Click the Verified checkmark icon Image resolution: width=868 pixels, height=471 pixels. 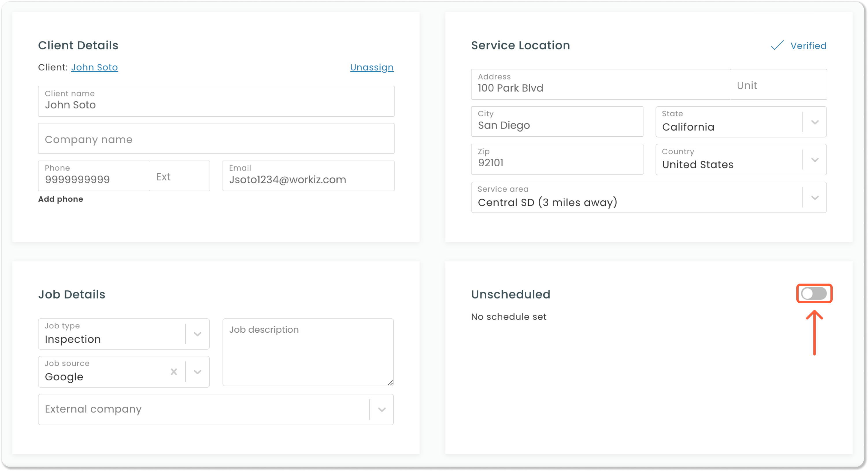(777, 45)
